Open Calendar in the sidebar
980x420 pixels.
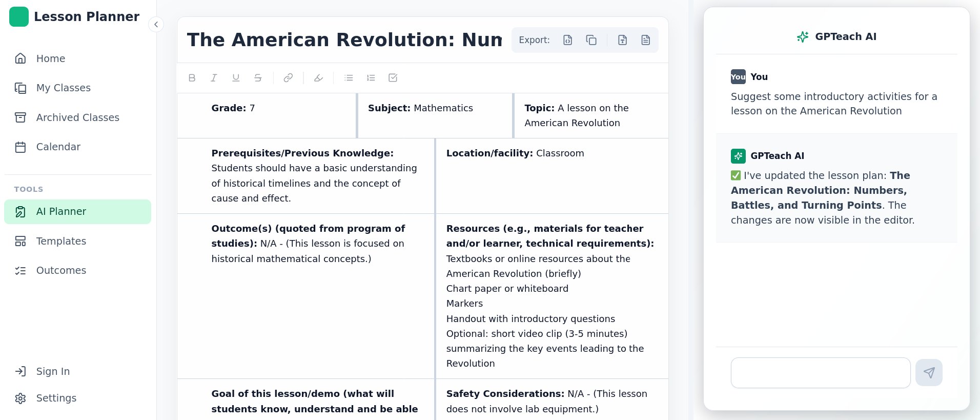[x=78, y=147]
